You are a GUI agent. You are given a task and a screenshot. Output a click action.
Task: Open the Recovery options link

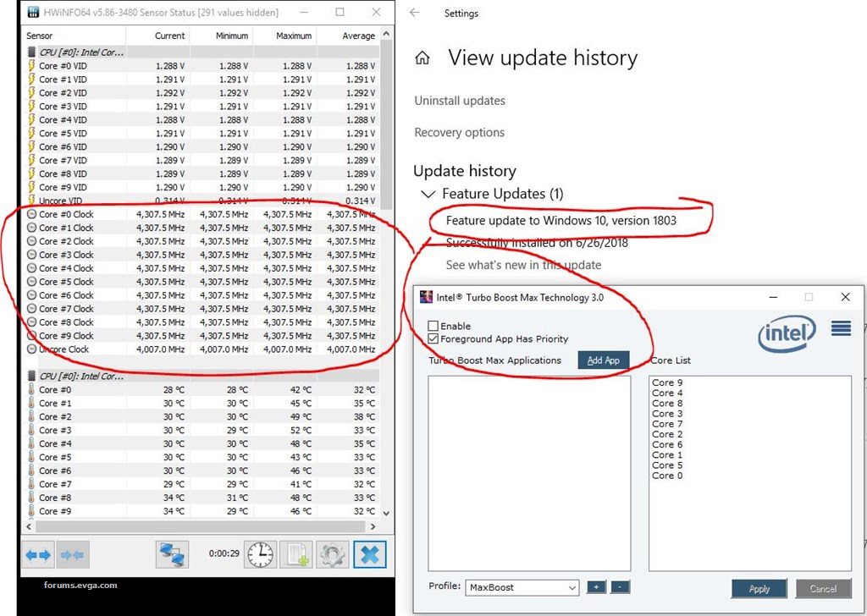tap(460, 133)
